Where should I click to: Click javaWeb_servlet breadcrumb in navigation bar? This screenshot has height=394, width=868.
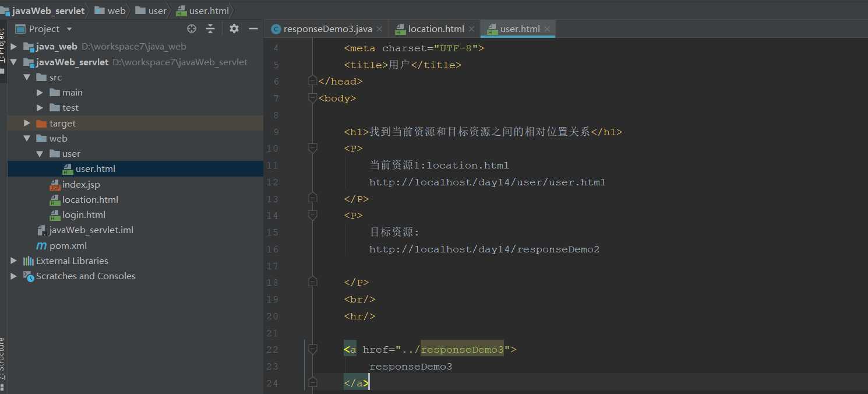48,10
